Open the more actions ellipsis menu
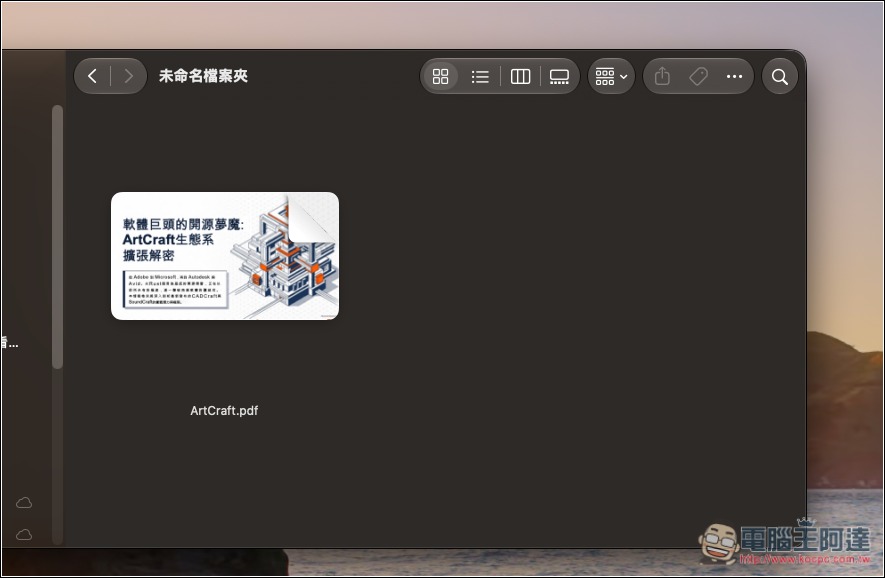The image size is (885, 578). pos(734,76)
